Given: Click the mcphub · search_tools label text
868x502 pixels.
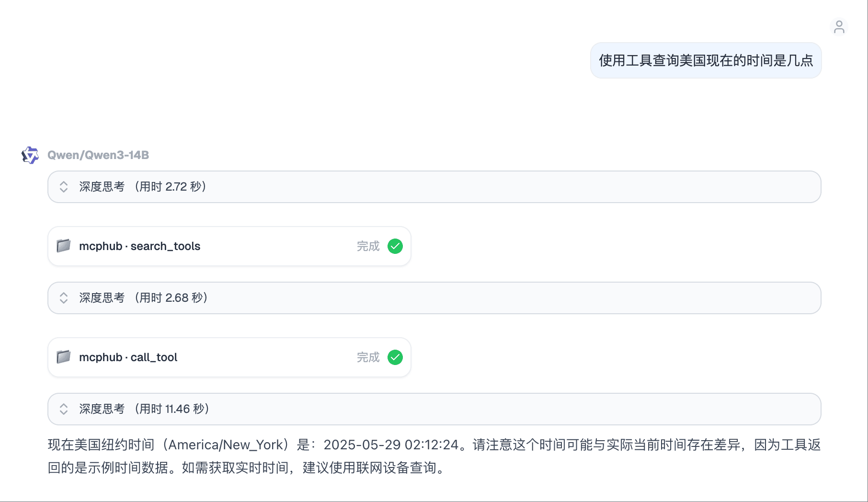Looking at the screenshot, I should 139,246.
